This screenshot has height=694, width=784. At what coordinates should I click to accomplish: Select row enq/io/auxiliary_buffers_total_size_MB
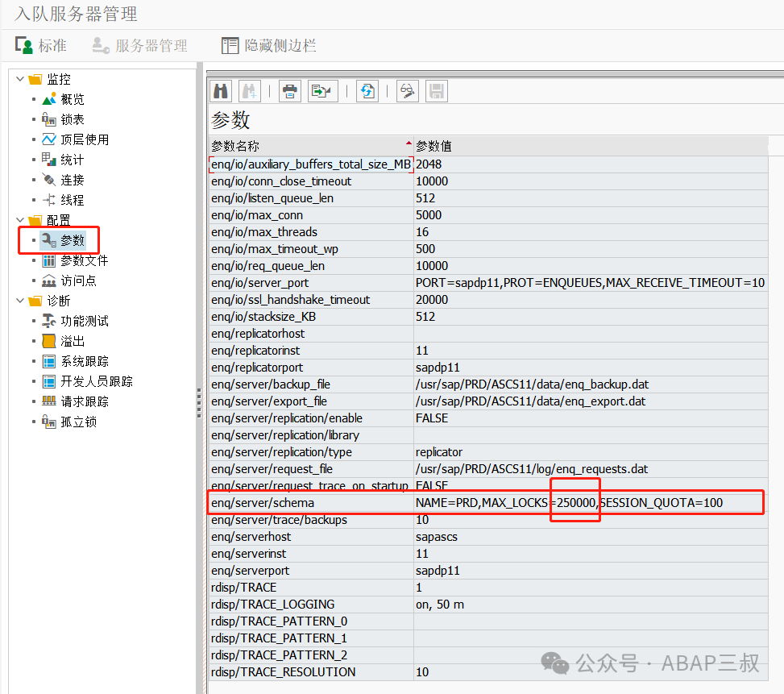tap(488, 164)
